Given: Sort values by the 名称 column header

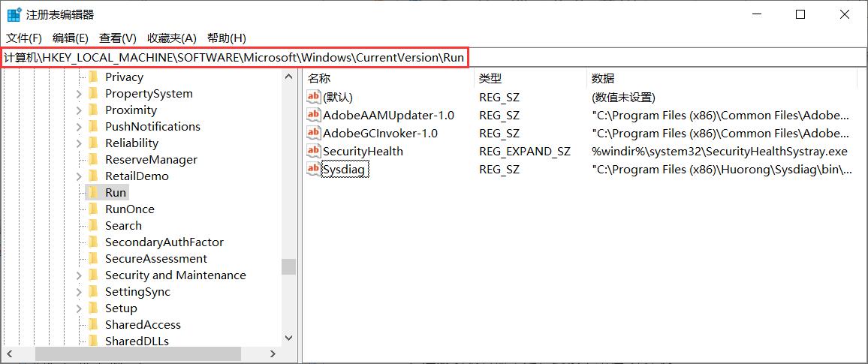Looking at the screenshot, I should (x=319, y=78).
